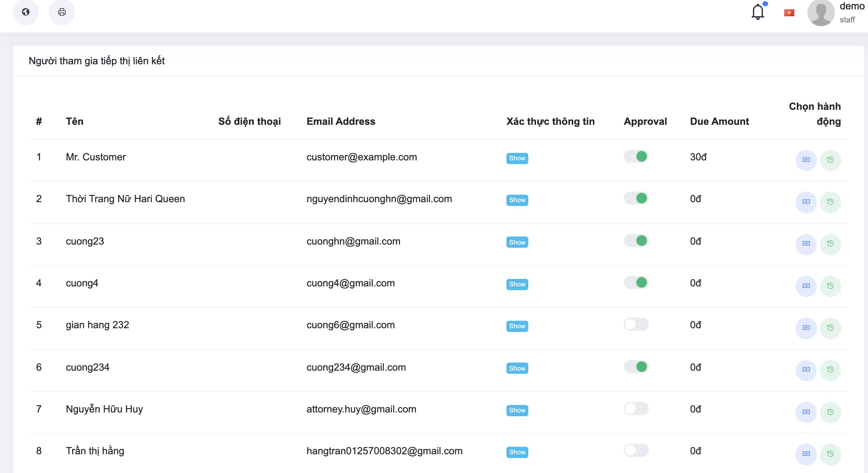Open payment history for Mr. Customer
The width and height of the screenshot is (868, 473).
(x=830, y=160)
